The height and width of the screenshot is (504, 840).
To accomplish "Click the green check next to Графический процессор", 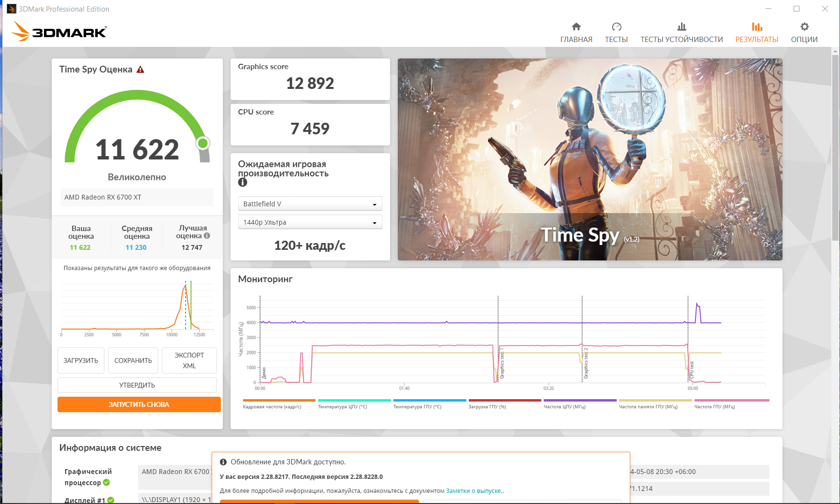I will coord(106,482).
